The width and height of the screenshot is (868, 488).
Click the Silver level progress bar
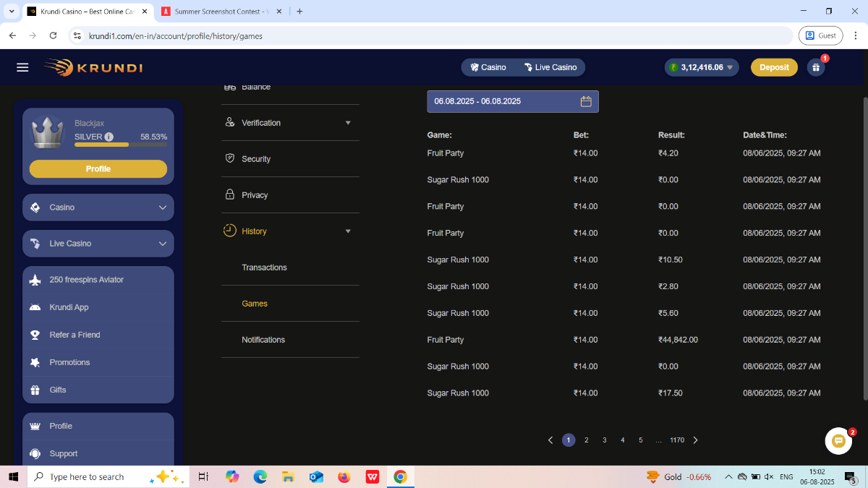click(121, 145)
